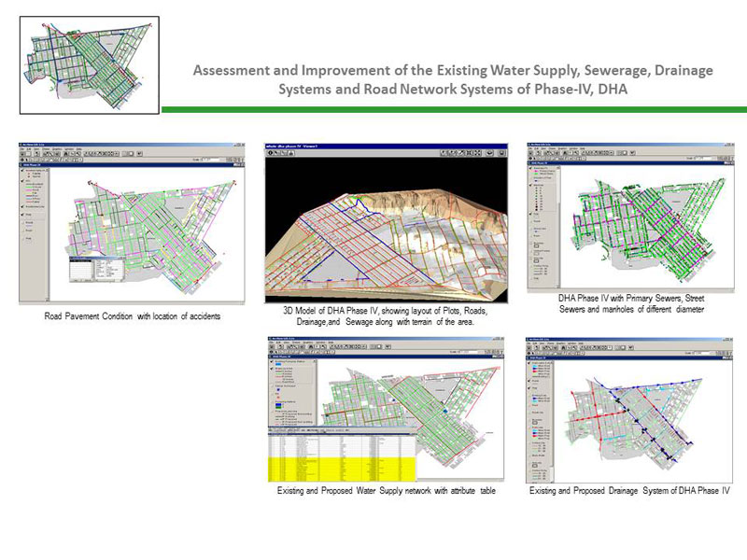This screenshot has width=747, height=560.
Task: Open Theme menu in Road Pavement Condition window
Action: [x=46, y=149]
